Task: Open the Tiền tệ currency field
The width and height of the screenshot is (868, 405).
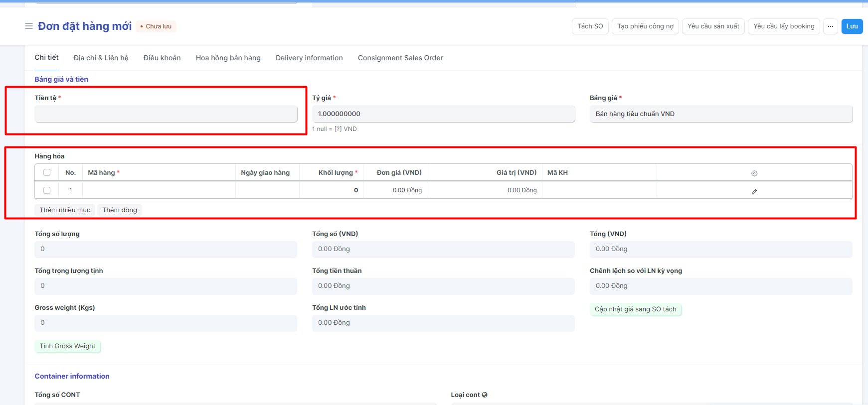Action: tap(166, 114)
